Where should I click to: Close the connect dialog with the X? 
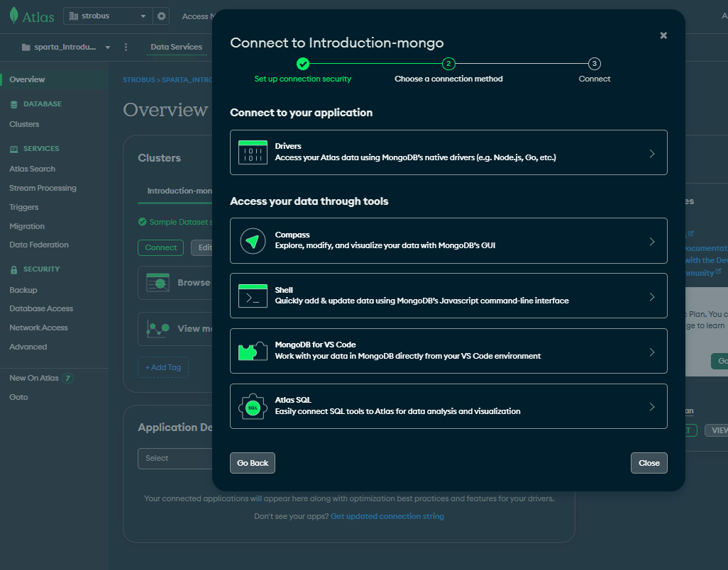click(x=663, y=35)
